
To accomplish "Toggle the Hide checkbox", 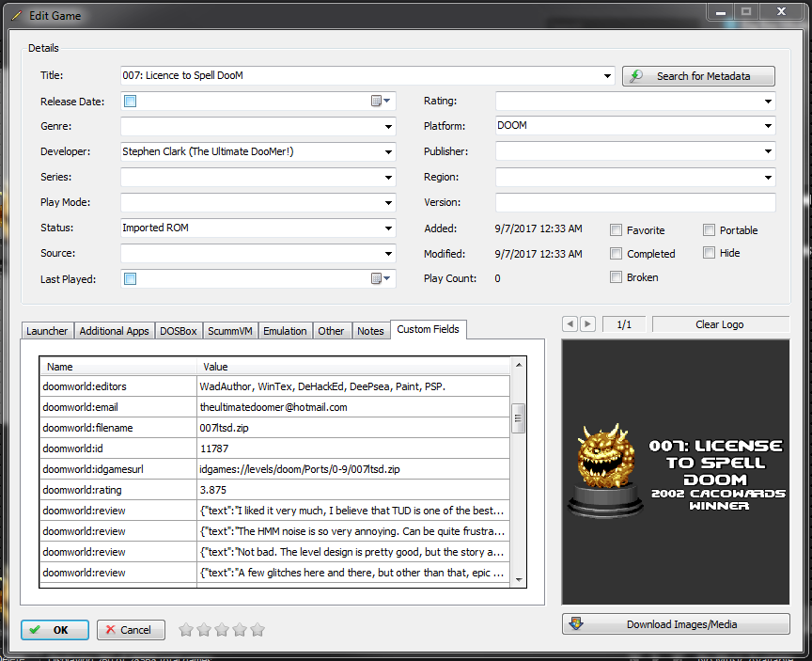I will pyautogui.click(x=709, y=253).
